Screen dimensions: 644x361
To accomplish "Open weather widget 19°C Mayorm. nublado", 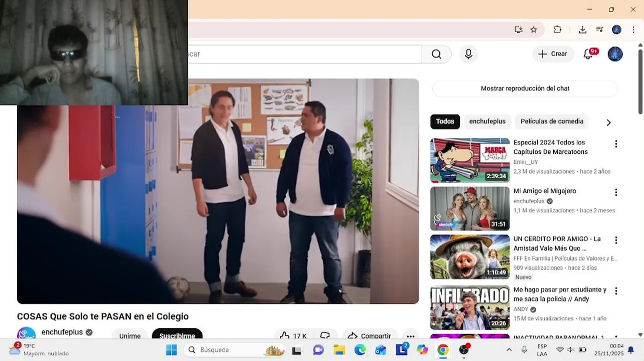I will tap(39, 349).
